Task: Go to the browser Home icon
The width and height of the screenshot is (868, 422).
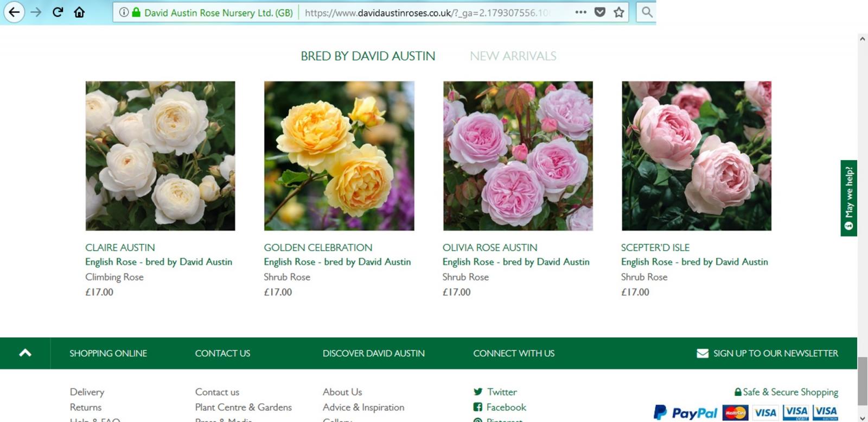Action: pos(79,12)
